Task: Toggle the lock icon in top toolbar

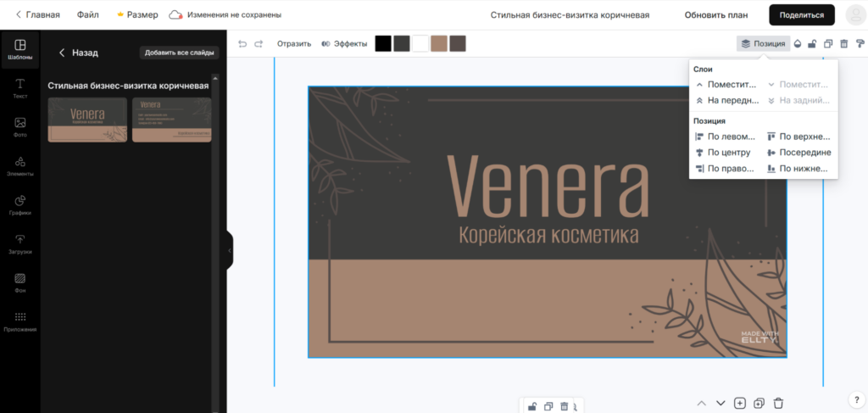Action: [812, 44]
